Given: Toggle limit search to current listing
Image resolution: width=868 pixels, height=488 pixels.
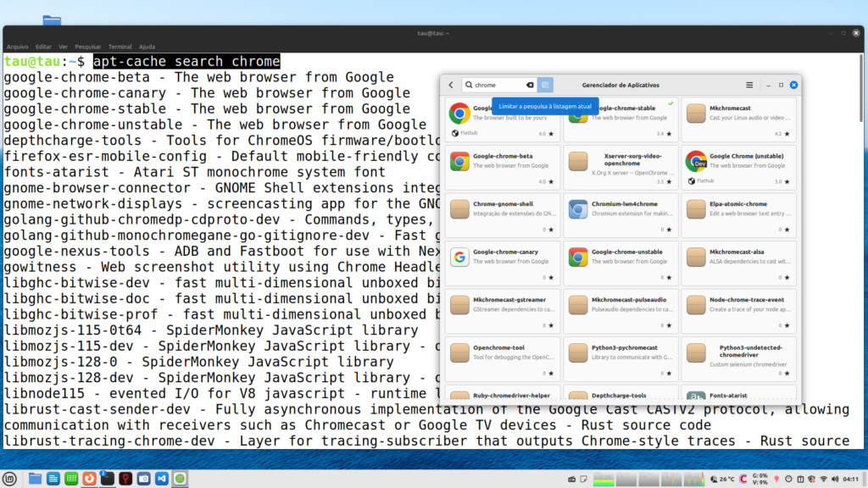Looking at the screenshot, I should click(x=545, y=85).
